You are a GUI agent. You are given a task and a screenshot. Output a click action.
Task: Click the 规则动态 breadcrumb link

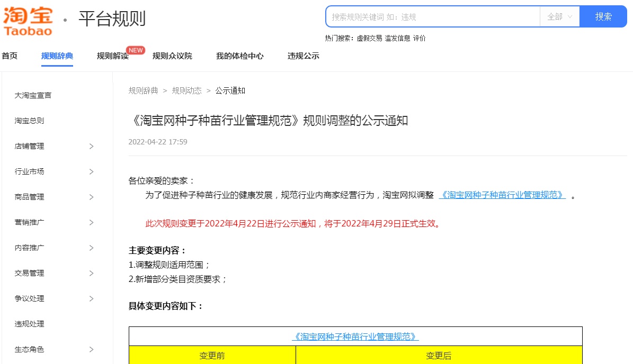coord(186,90)
